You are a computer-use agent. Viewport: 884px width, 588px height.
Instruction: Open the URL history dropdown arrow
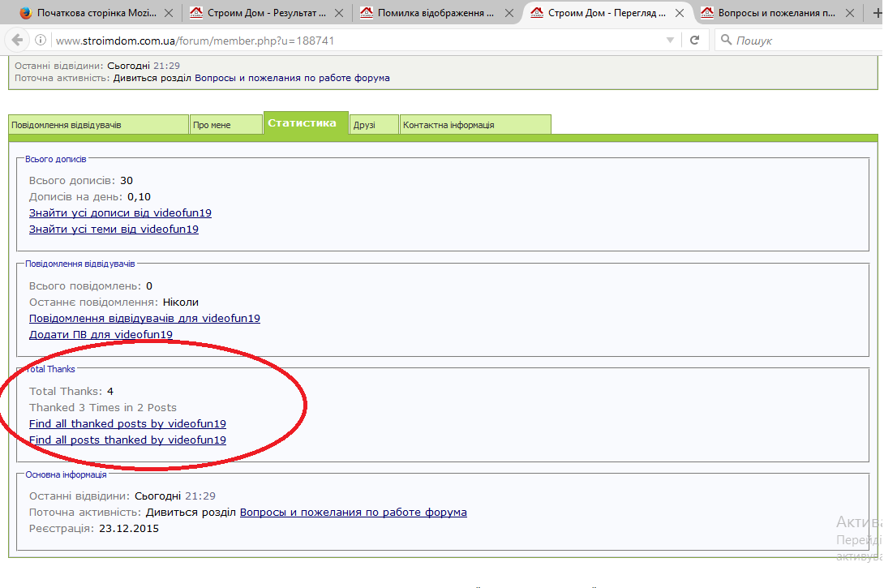[x=670, y=40]
